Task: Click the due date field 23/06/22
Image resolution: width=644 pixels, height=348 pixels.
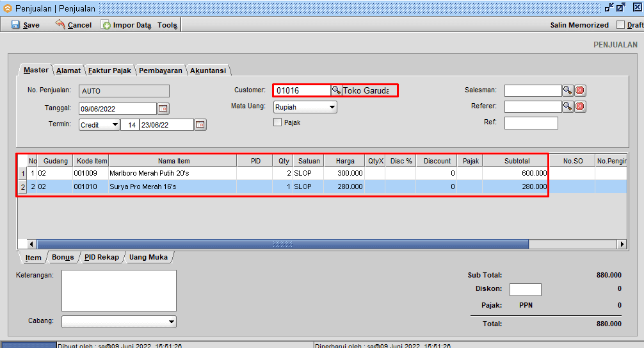Action: click(x=166, y=124)
